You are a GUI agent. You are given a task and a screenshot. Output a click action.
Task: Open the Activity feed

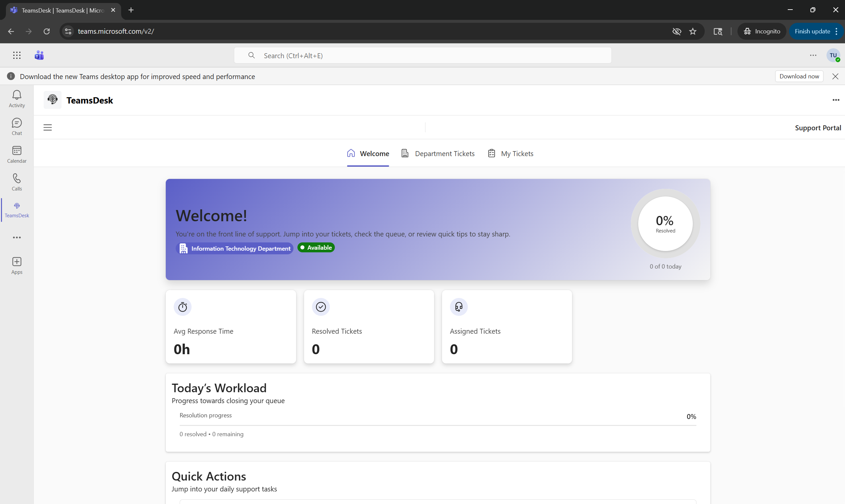tap(16, 98)
